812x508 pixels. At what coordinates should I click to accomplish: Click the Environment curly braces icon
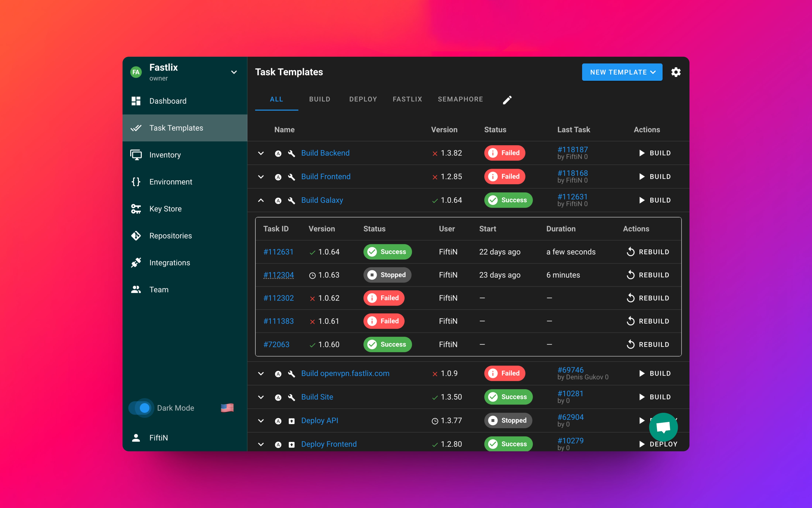(x=136, y=182)
